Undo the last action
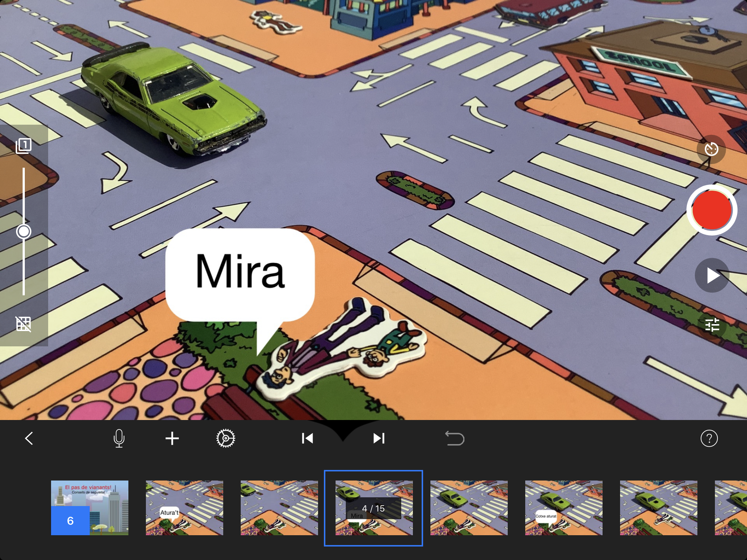Screen dimensions: 747x560 coord(454,438)
